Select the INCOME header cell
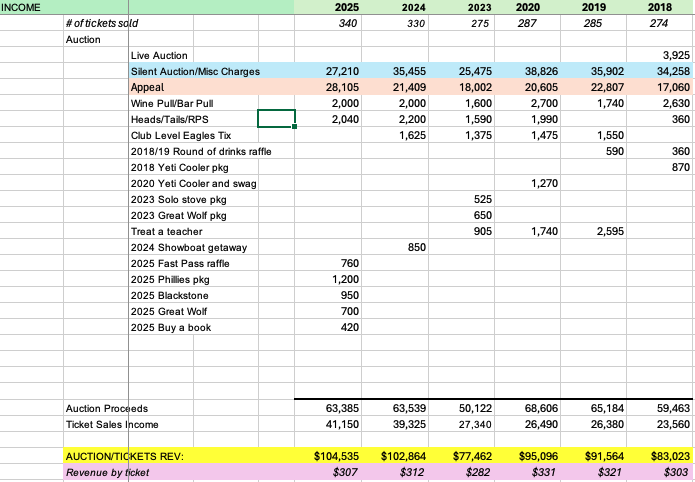This screenshot has height=482, width=695. pos(30,7)
